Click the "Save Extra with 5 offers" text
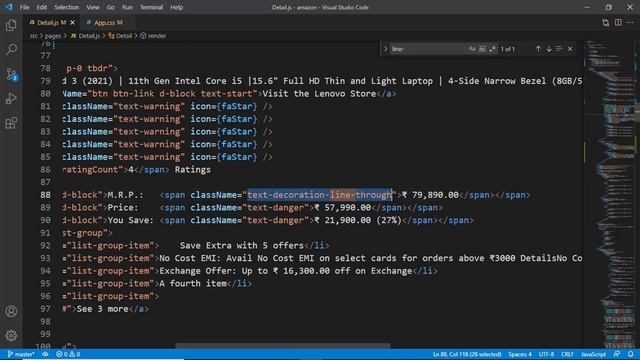The image size is (640, 360). [242, 246]
